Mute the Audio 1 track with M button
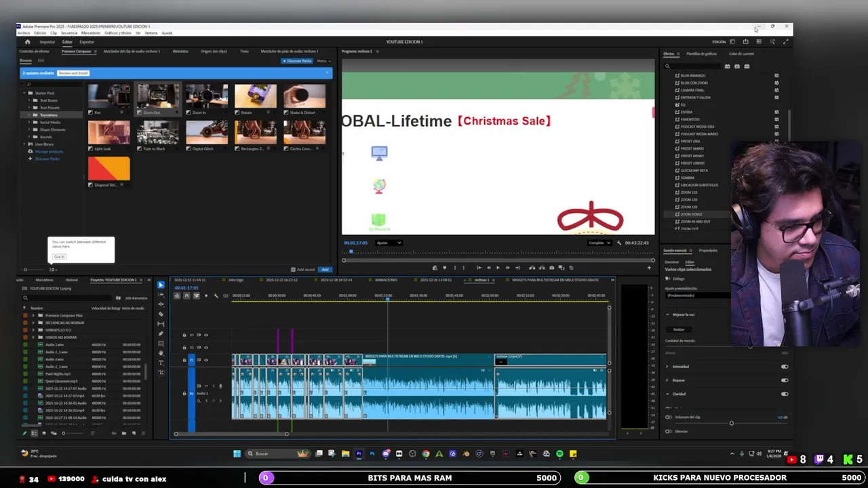The height and width of the screenshot is (488, 868). [206, 386]
